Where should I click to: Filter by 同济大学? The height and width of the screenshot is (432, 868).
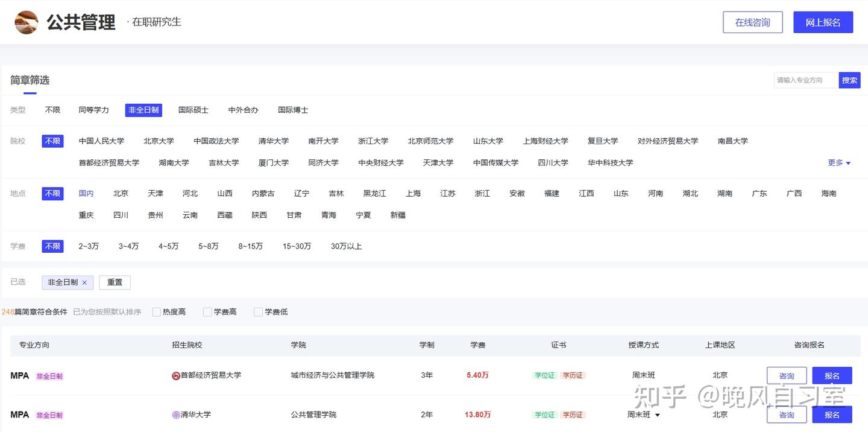(323, 163)
